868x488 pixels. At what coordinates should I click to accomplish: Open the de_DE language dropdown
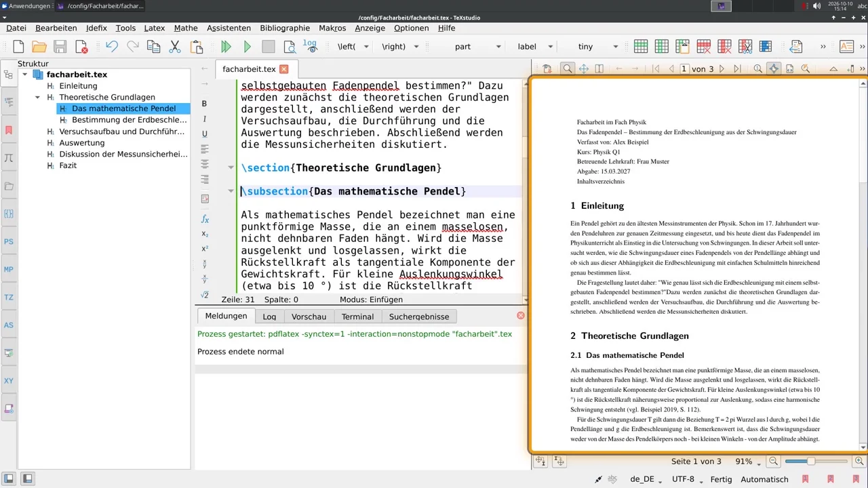(646, 479)
